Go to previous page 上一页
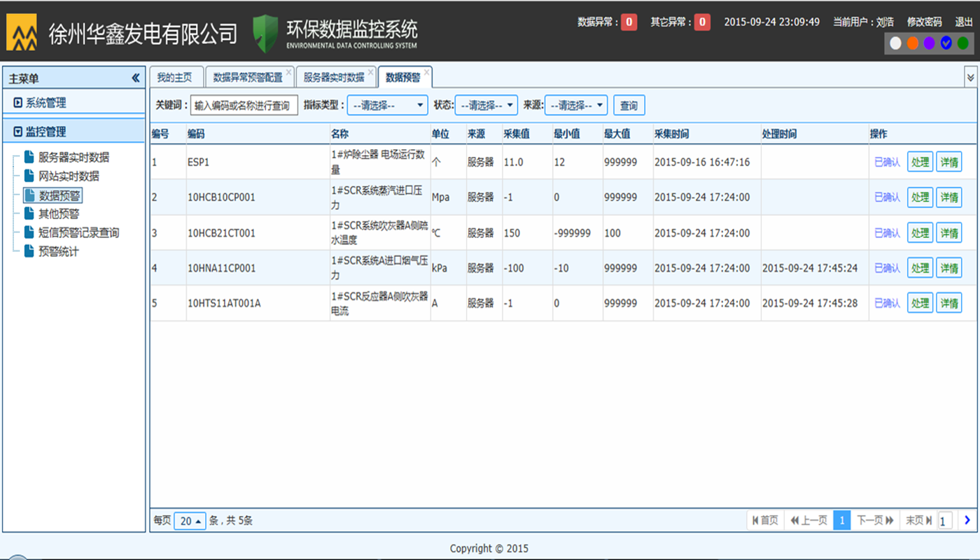 coord(809,520)
